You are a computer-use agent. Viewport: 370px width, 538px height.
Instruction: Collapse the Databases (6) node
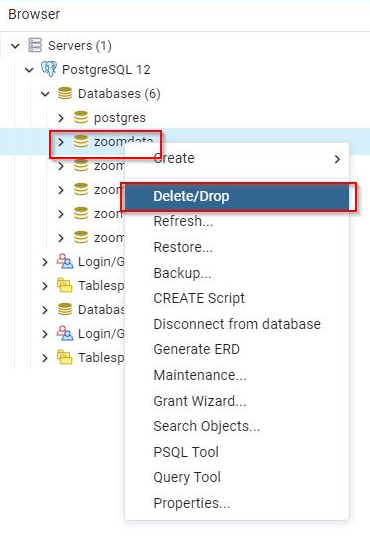[45, 94]
